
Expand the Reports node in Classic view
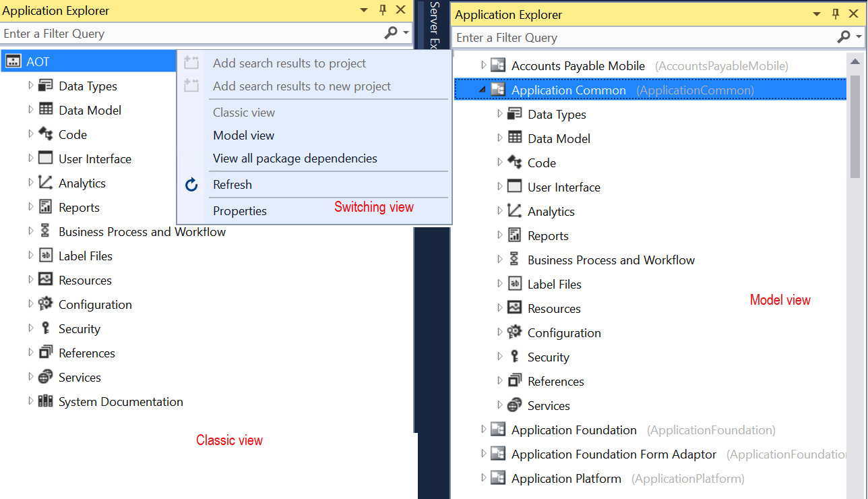click(30, 207)
